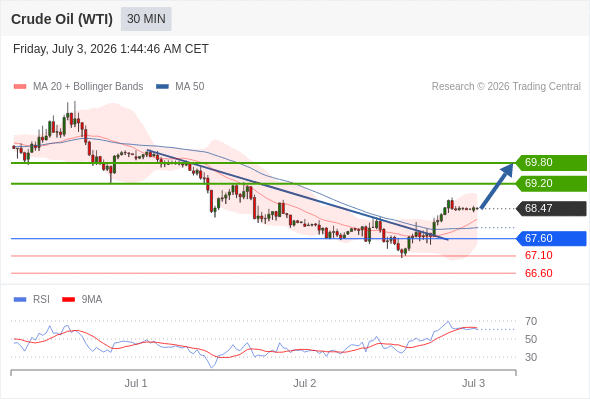Click the Crude Oil (WTI) title
This screenshot has height=400, width=590.
click(62, 19)
